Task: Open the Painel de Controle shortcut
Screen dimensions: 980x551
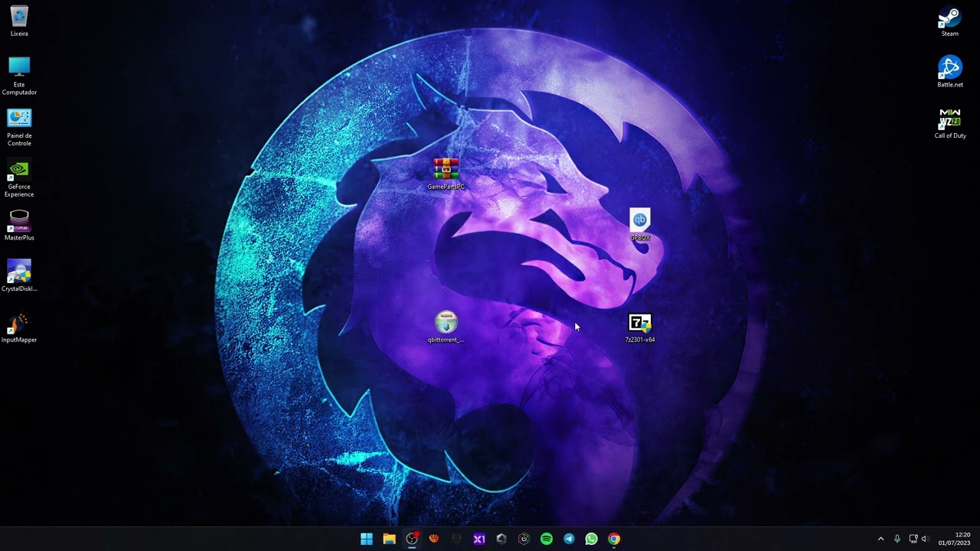Action: (x=19, y=127)
